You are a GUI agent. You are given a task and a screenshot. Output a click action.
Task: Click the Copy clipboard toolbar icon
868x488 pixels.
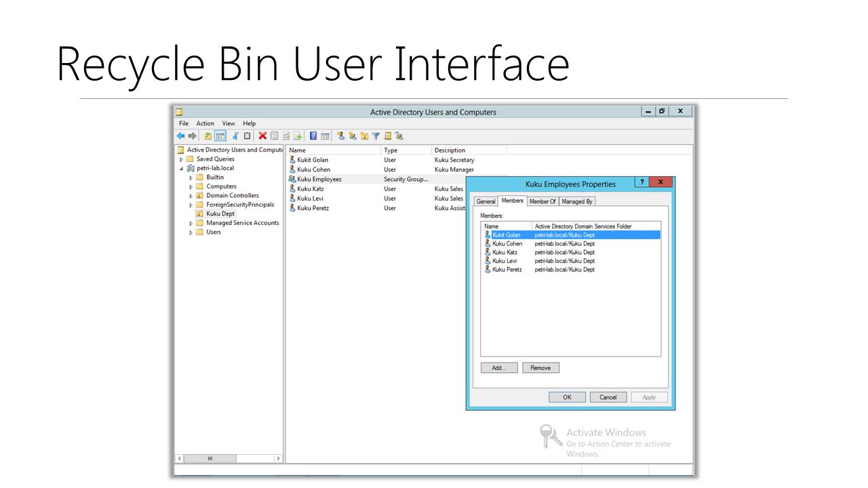click(247, 136)
